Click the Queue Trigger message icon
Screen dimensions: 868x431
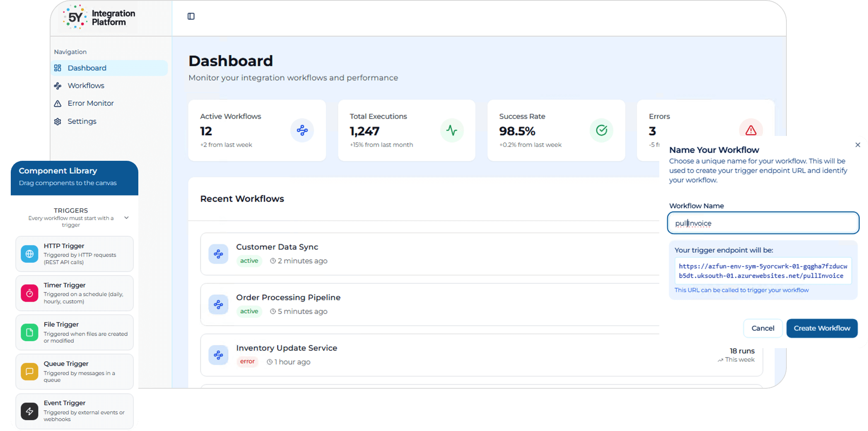tap(29, 372)
